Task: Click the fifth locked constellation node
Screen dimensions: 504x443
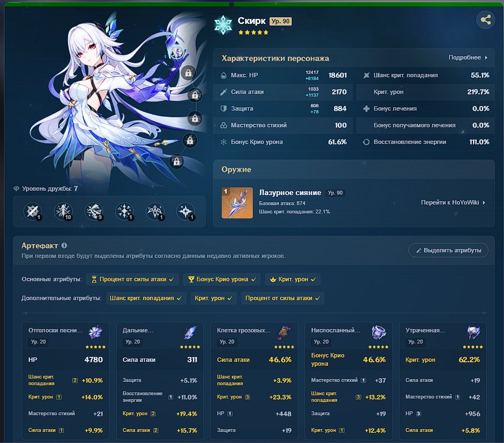Action: click(190, 141)
